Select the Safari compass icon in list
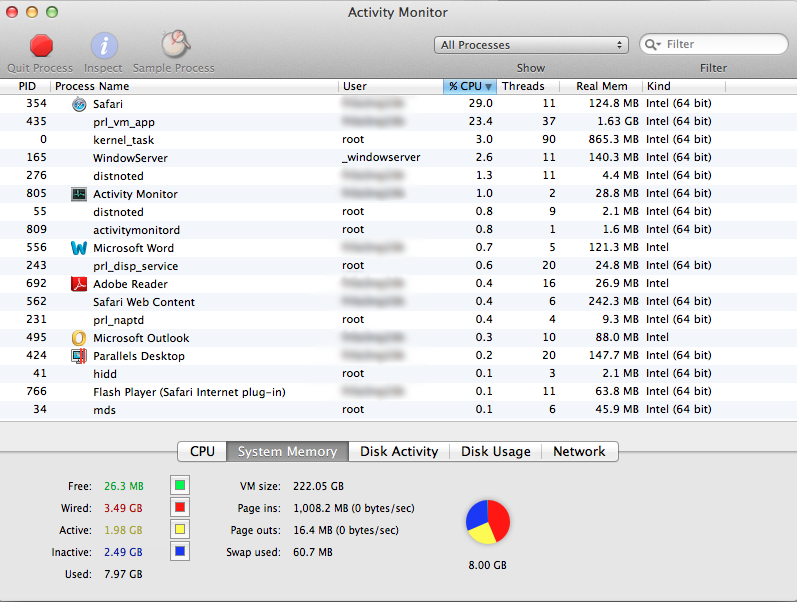The width and height of the screenshot is (797, 602). (79, 104)
